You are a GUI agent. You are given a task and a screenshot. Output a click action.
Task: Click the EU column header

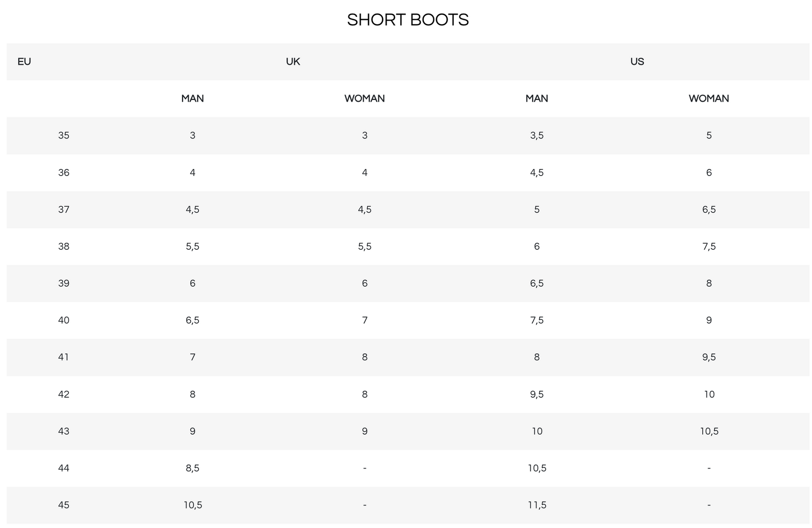tap(24, 62)
